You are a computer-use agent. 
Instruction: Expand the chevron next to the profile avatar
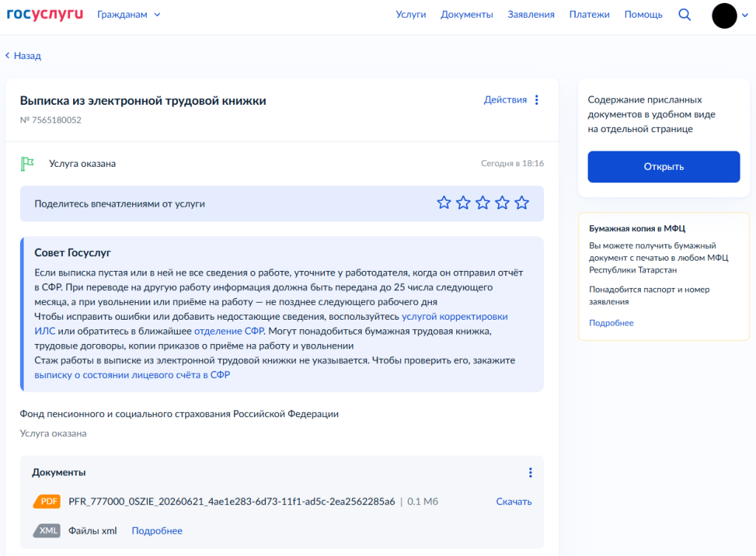pos(745,16)
